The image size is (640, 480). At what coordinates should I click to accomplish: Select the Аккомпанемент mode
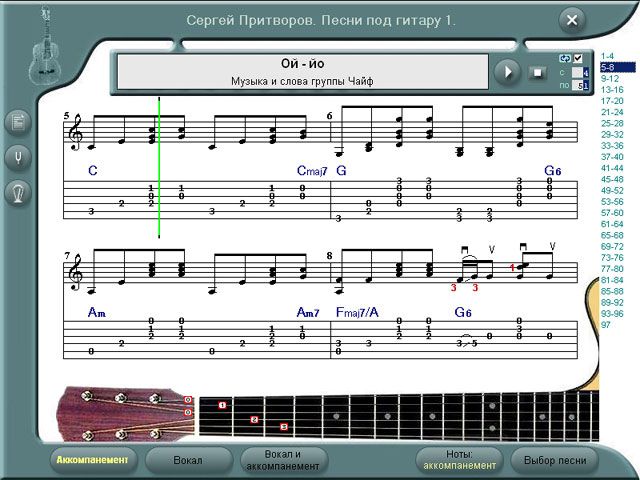point(93,460)
